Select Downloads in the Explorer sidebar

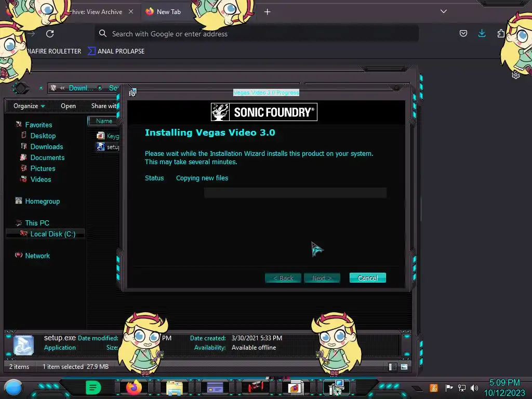(46, 147)
